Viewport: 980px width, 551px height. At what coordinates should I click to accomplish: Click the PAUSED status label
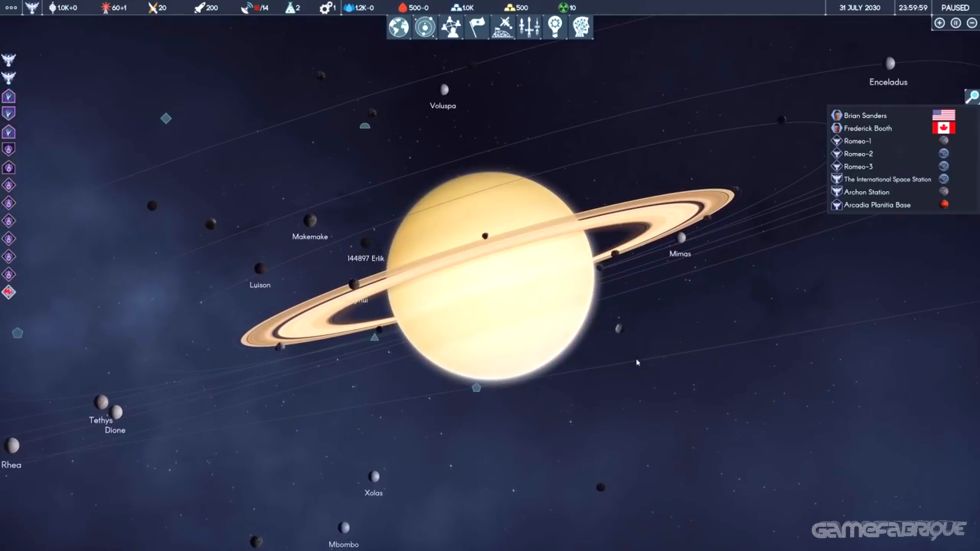pos(955,7)
